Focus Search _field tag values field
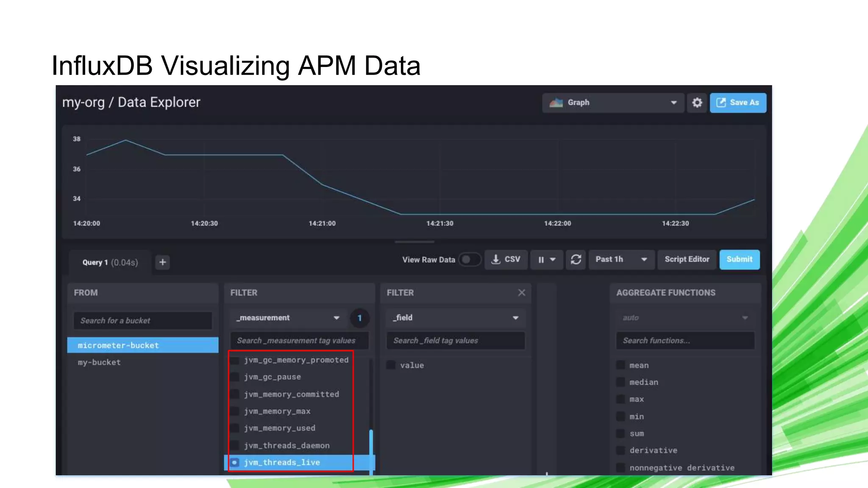Screen dimensions: 868x488 pyautogui.click(x=456, y=341)
